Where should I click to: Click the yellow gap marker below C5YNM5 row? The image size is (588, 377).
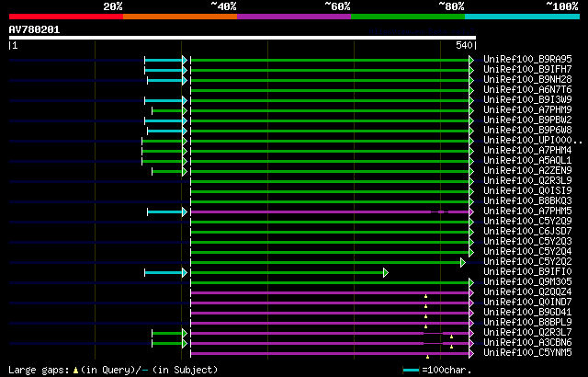427,357
